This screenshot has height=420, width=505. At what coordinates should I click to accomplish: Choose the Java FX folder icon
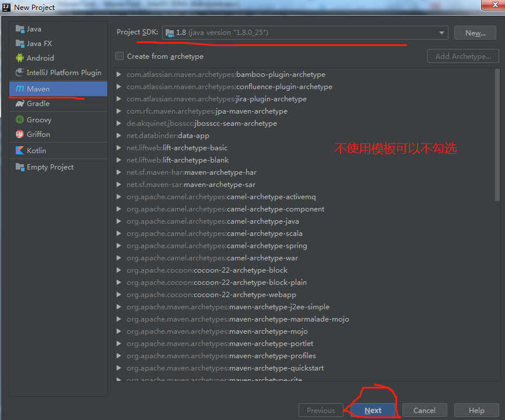tap(20, 44)
